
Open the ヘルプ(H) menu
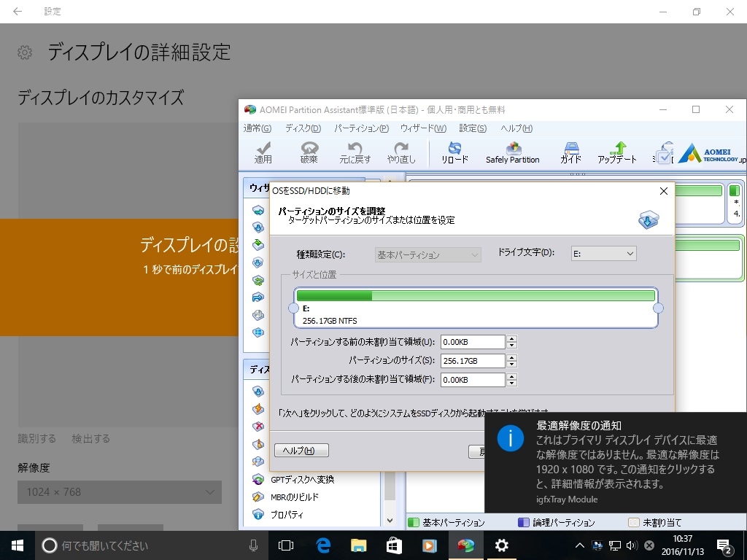(516, 128)
